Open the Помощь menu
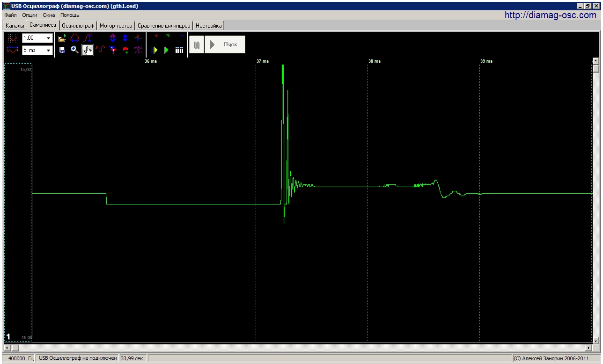603x364 pixels. coord(70,15)
